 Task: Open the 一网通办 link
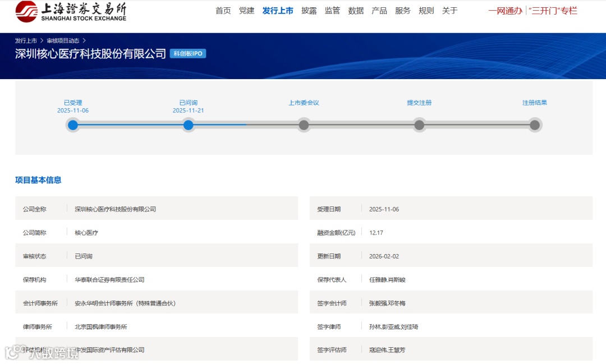pyautogui.click(x=505, y=11)
